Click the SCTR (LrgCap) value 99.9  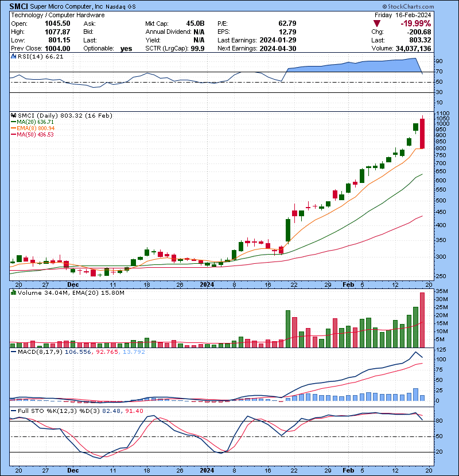click(197, 49)
